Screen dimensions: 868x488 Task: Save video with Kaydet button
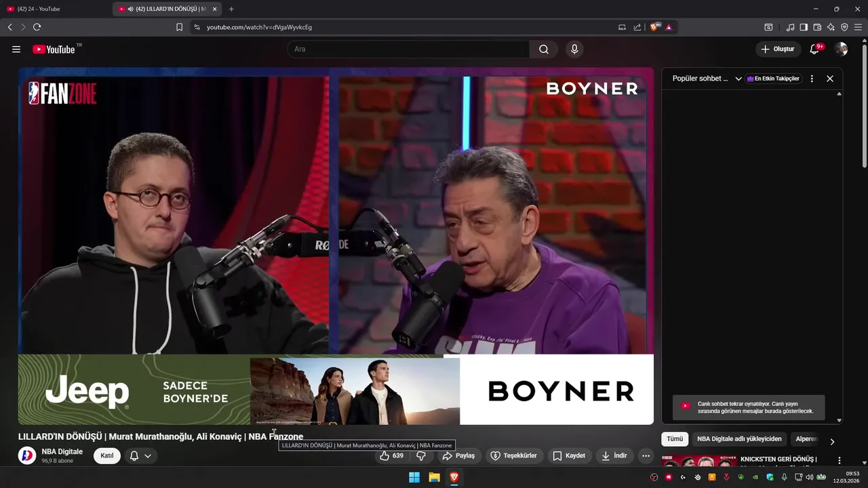click(569, 455)
